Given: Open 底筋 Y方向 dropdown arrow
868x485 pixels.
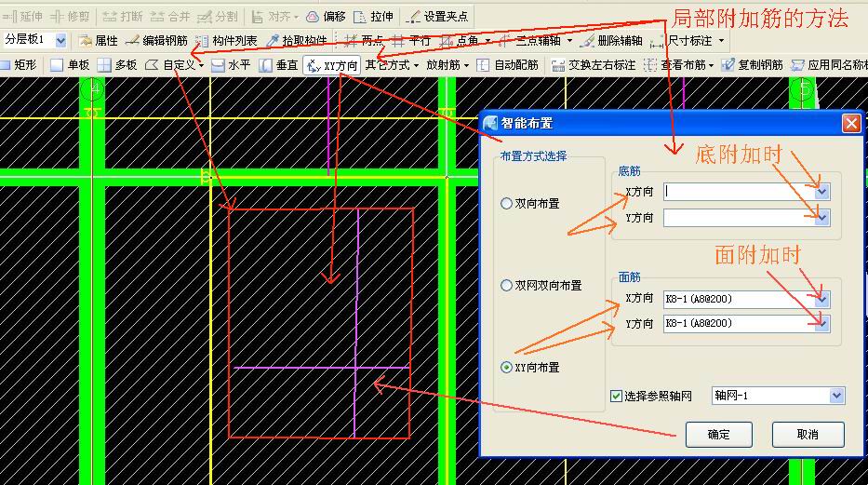Looking at the screenshot, I should point(822,218).
